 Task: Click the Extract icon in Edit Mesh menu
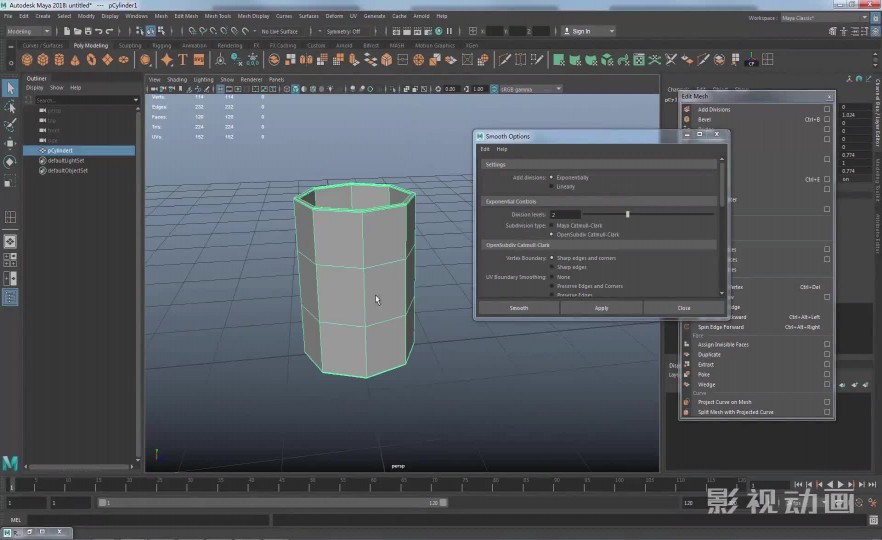coord(687,364)
